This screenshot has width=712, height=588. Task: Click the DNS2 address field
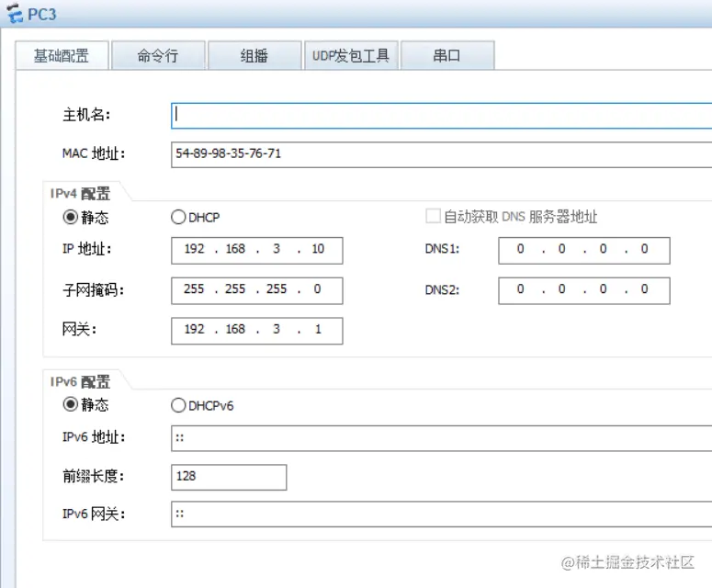pyautogui.click(x=584, y=290)
